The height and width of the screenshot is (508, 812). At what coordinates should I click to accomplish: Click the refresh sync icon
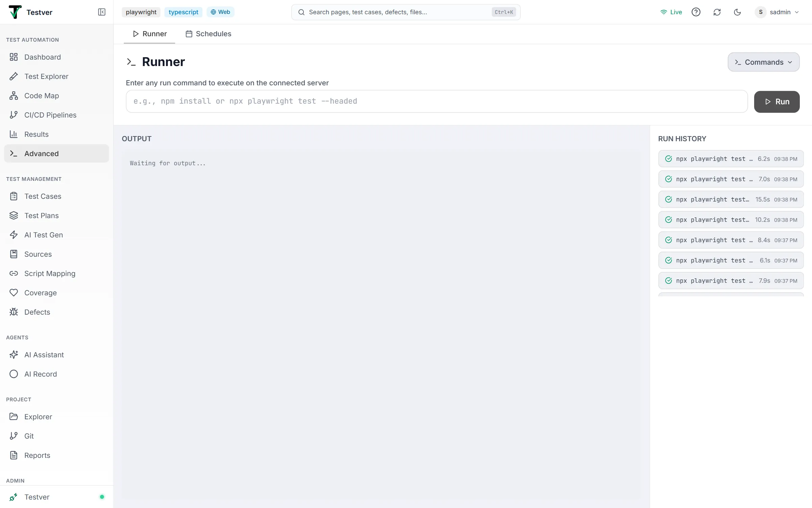[717, 12]
